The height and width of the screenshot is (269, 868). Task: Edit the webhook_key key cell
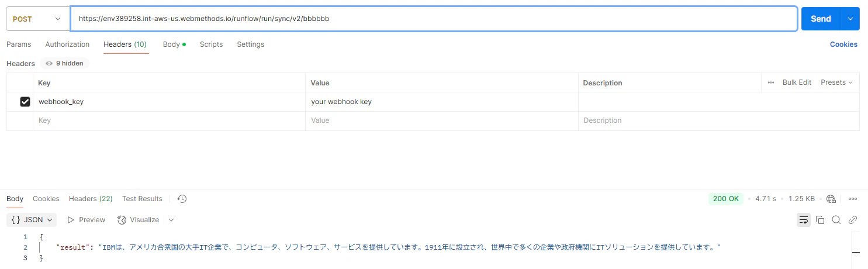169,102
